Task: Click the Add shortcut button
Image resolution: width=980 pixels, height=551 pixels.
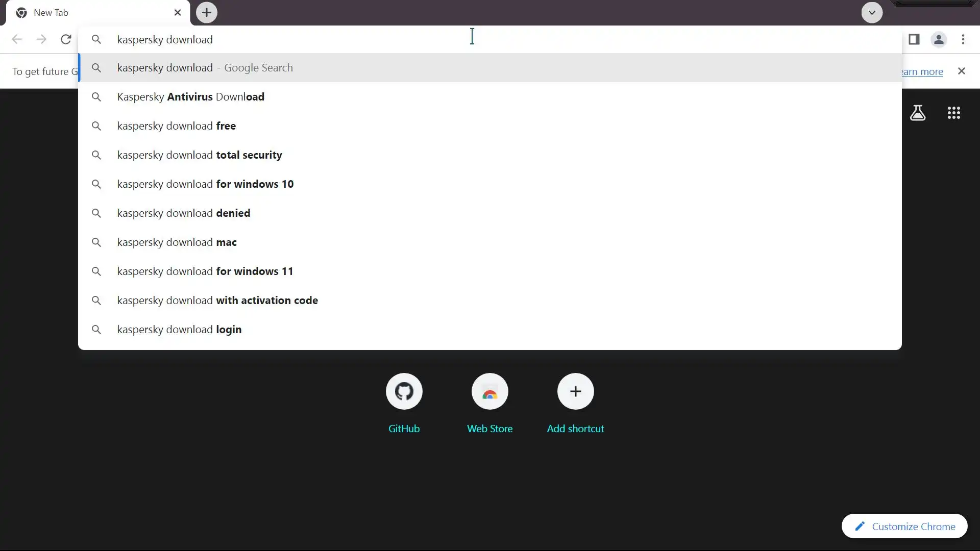Action: 575,392
